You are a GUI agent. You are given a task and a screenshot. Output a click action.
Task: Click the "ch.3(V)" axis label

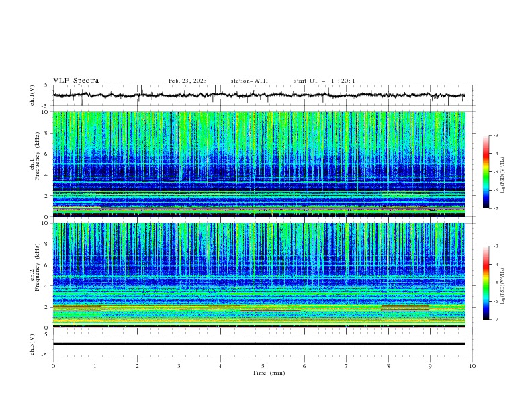click(x=32, y=345)
